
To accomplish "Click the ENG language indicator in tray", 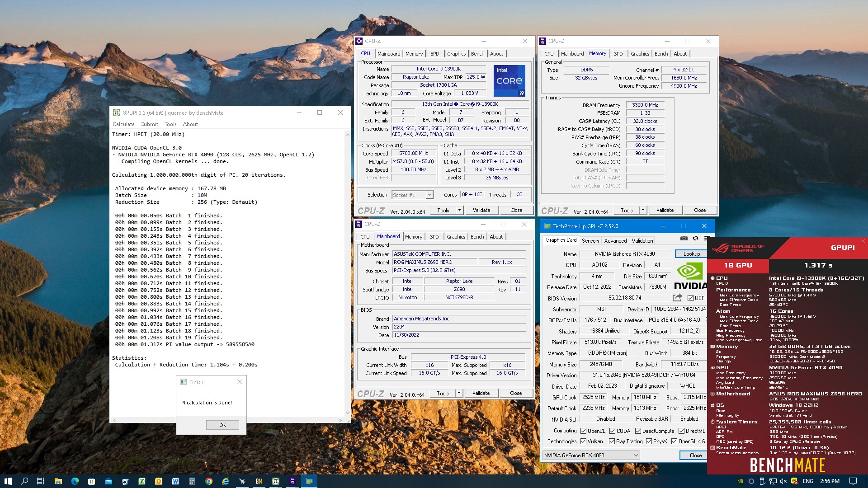I will 808,481.
